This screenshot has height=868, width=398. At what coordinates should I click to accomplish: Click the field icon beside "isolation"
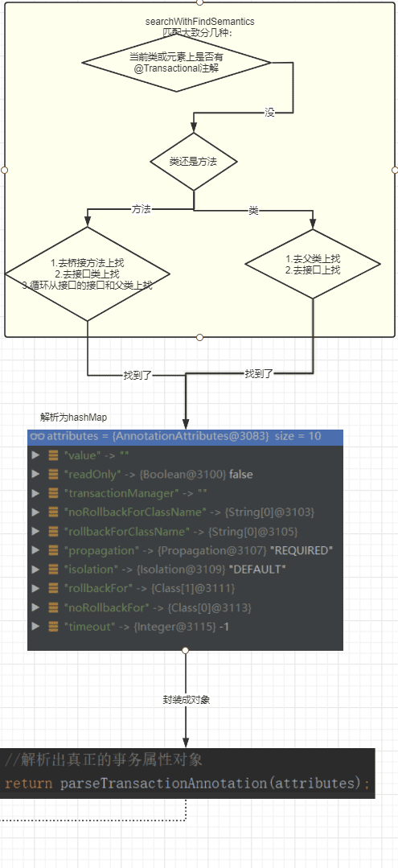click(54, 570)
